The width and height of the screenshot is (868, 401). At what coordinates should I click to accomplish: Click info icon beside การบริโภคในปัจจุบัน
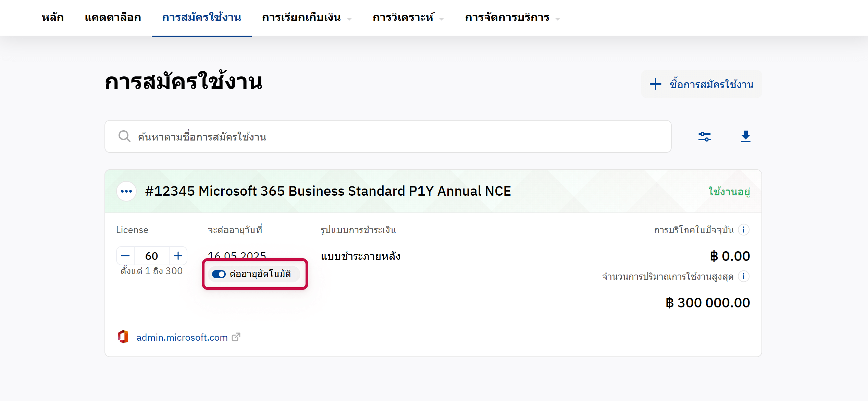coord(744,230)
